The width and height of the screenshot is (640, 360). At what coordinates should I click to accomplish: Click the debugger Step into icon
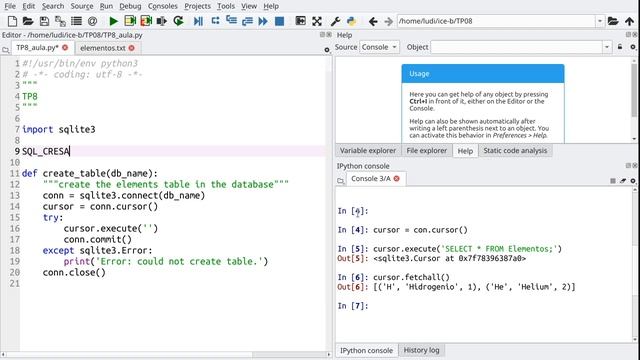231,21
